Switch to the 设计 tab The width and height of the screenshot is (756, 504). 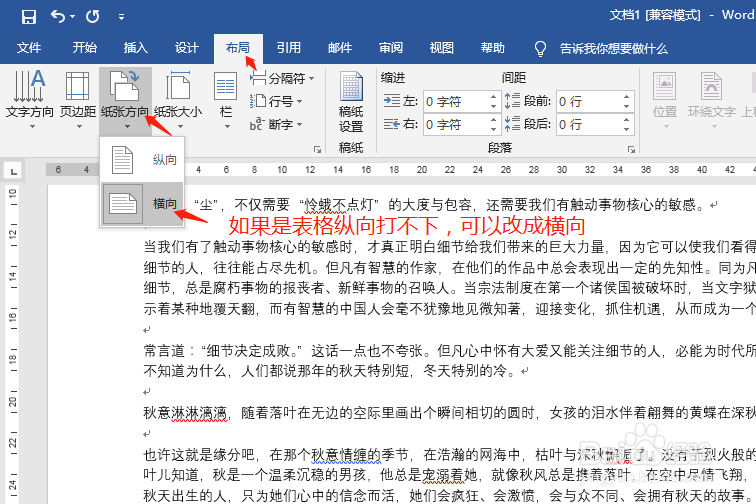187,48
